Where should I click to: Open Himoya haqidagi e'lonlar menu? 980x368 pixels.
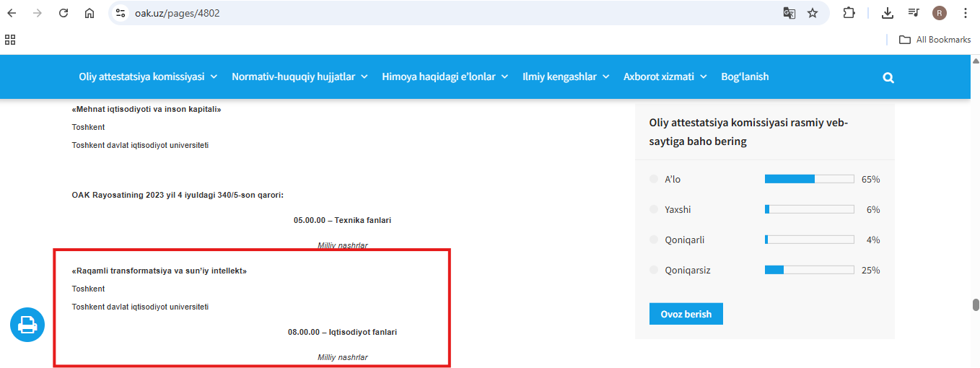[445, 76]
